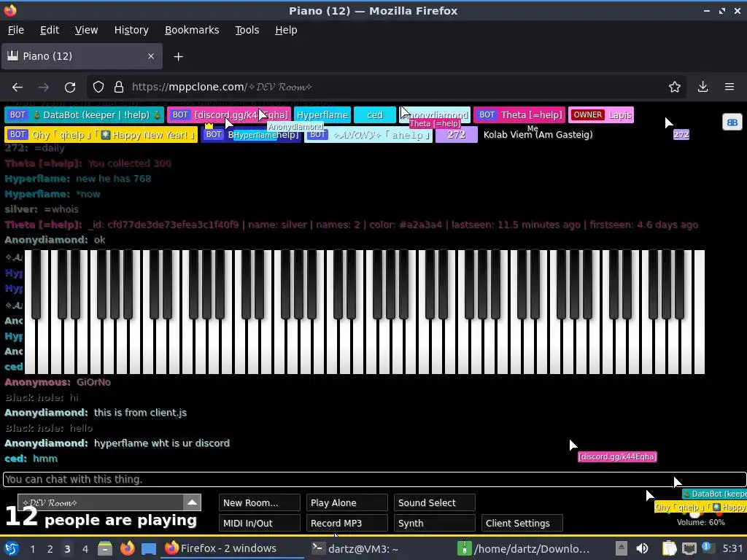Click chat message 'hyperflame wht is ur discord'
Viewport: 747px width, 560px height.
coord(161,443)
